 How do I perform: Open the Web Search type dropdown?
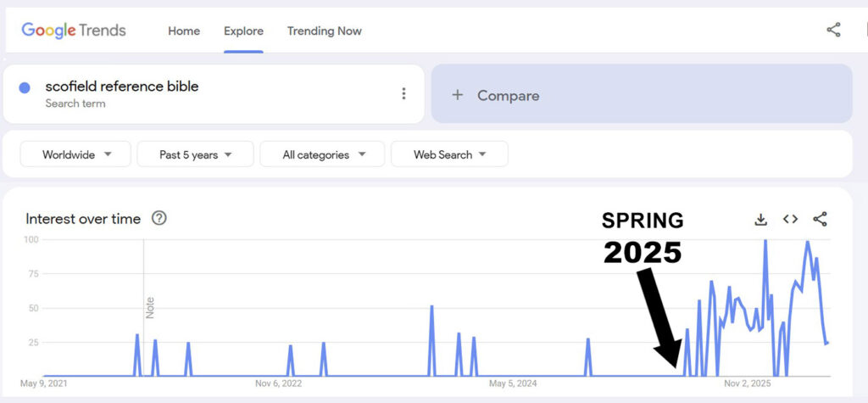(449, 154)
